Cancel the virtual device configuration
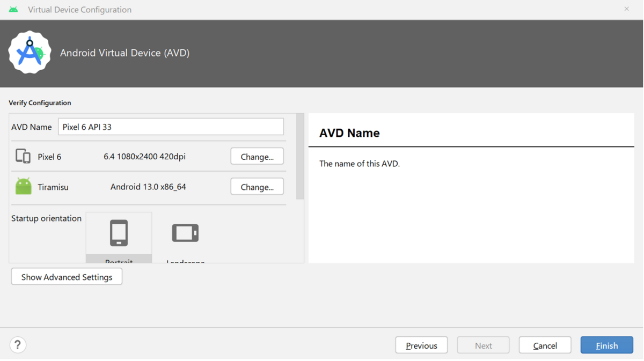Viewport: 644px width, 361px height. click(545, 345)
